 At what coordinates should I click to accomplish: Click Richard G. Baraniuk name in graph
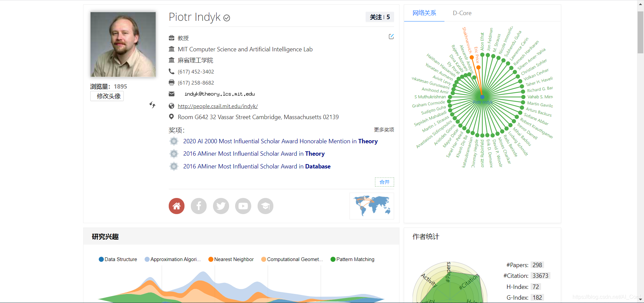(540, 89)
